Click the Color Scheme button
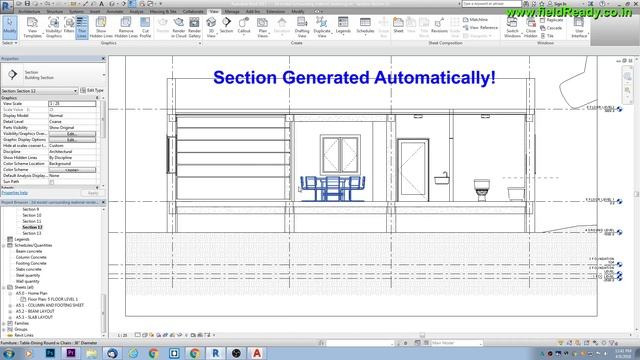This screenshot has height=360, width=640. coord(72,169)
